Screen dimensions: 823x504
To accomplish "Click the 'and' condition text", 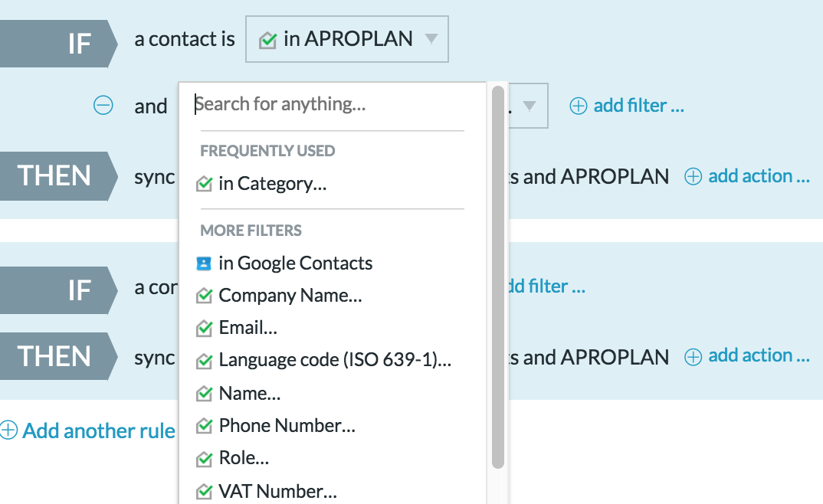I will pyautogui.click(x=151, y=106).
